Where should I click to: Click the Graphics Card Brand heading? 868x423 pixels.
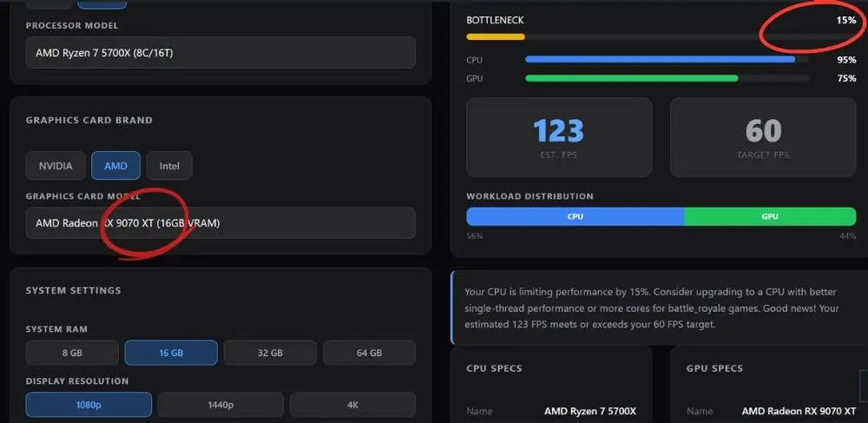[x=89, y=120]
